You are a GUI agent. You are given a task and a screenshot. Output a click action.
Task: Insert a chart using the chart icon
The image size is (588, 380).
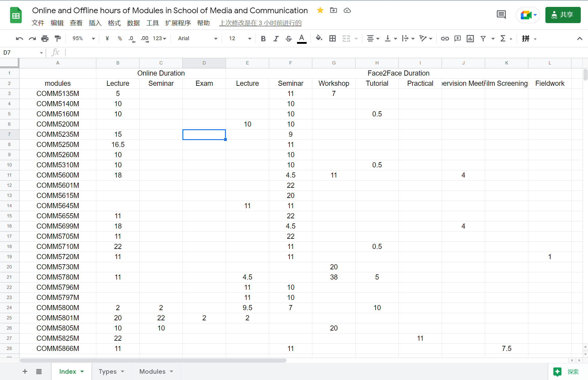(x=470, y=38)
